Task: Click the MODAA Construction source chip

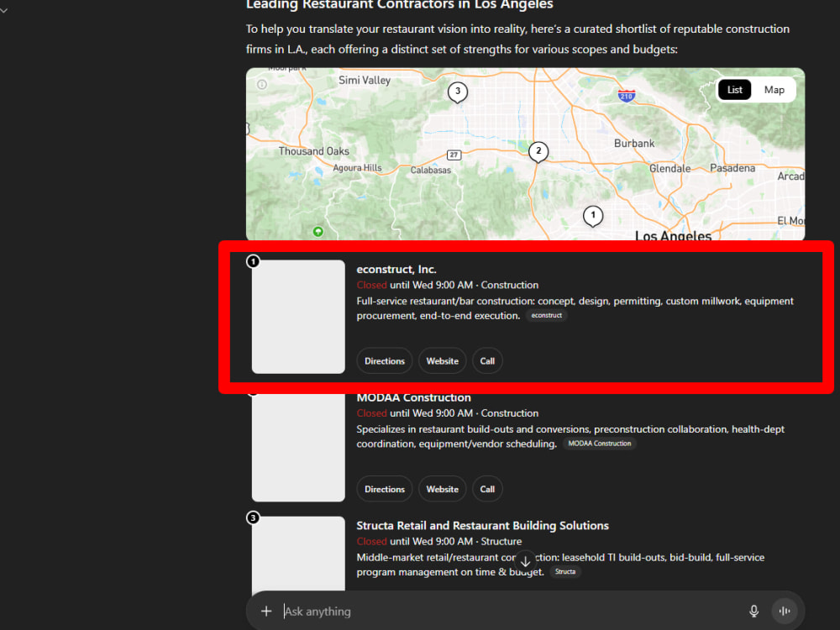Action: (600, 444)
